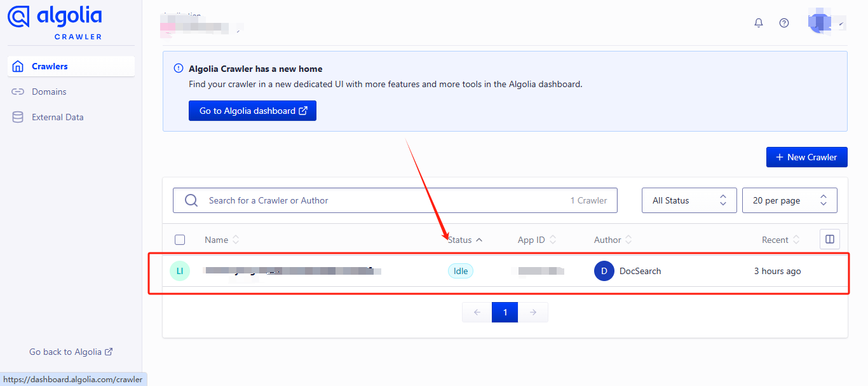
Task: Sort the table by Status column
Action: [x=465, y=240]
